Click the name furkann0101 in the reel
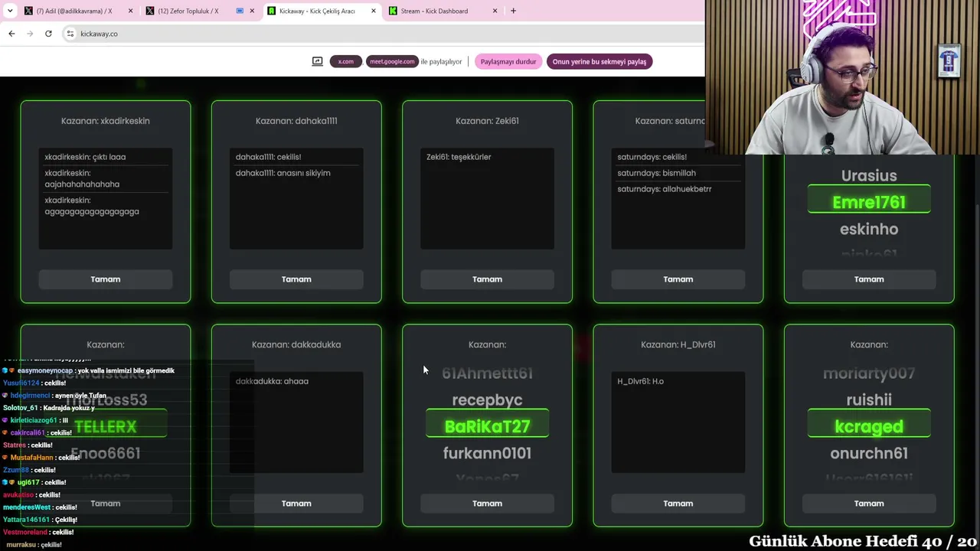Viewport: 980px width, 551px height. tap(487, 453)
